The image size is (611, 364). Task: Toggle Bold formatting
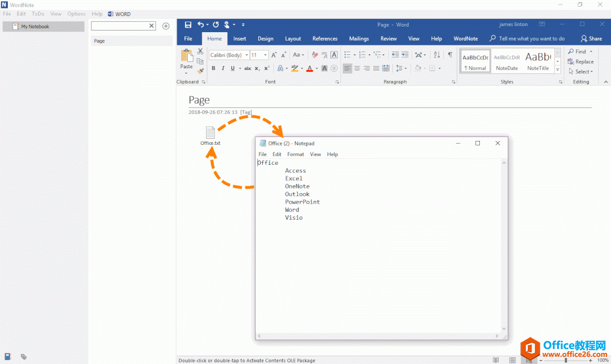pyautogui.click(x=213, y=68)
